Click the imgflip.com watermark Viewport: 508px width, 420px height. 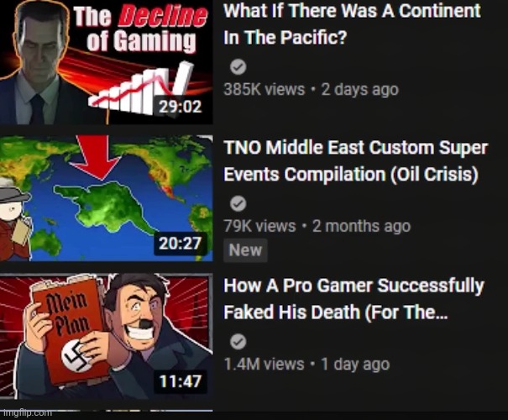pyautogui.click(x=27, y=413)
